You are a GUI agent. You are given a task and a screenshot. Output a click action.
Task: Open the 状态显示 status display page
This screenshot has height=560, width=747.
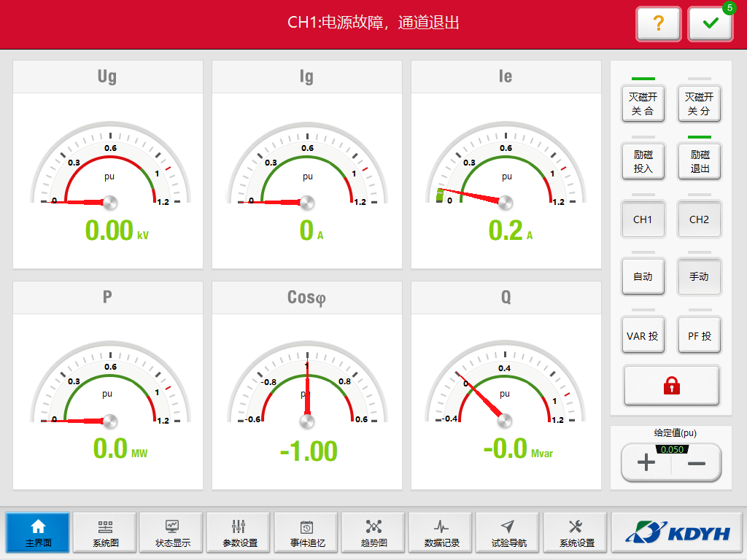(x=173, y=533)
